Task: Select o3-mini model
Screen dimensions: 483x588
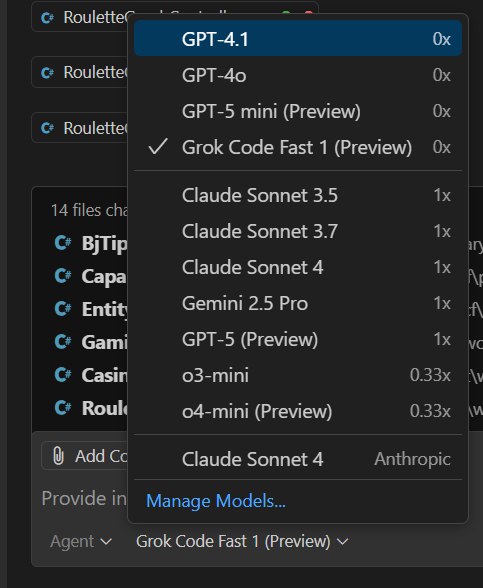Action: click(298, 375)
